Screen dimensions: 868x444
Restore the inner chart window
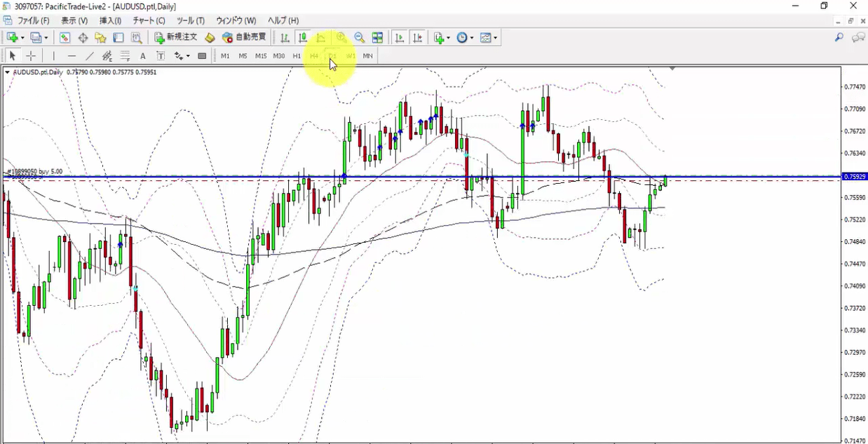(850, 21)
